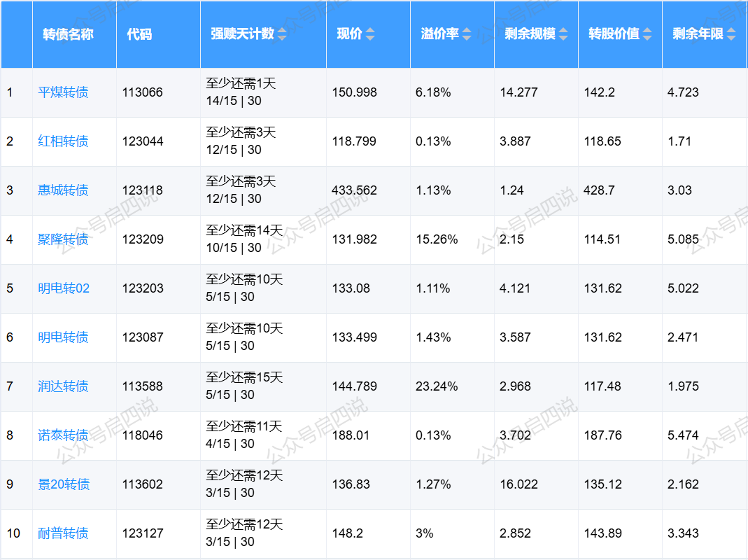This screenshot has height=560, width=748.
Task: Click the 耐普转债 bond name
Action: click(x=63, y=533)
